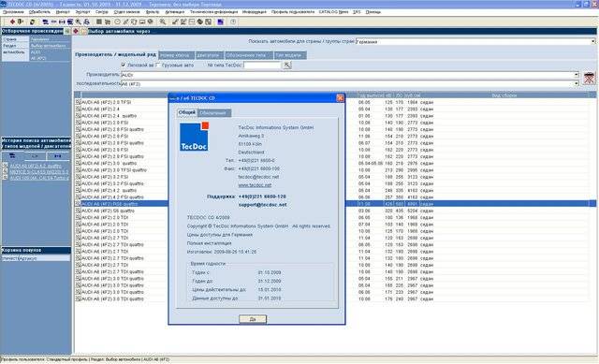
Task: Open the CATALOG News menu
Action: point(333,12)
